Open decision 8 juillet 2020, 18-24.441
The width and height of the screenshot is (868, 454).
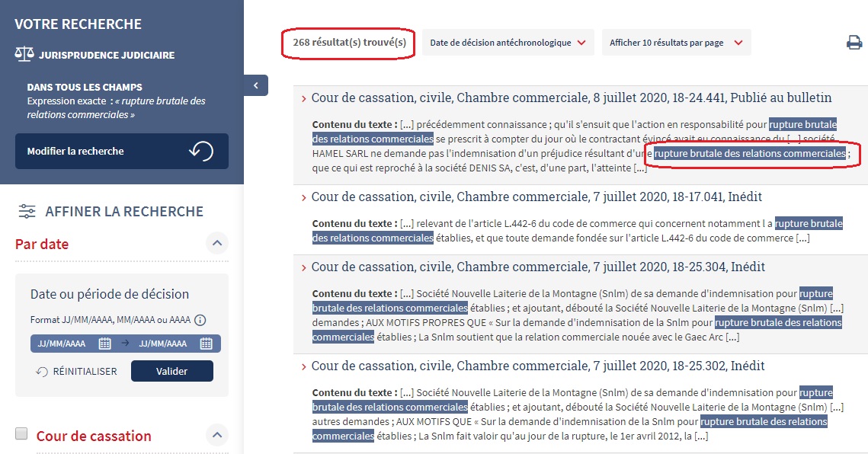(x=572, y=98)
